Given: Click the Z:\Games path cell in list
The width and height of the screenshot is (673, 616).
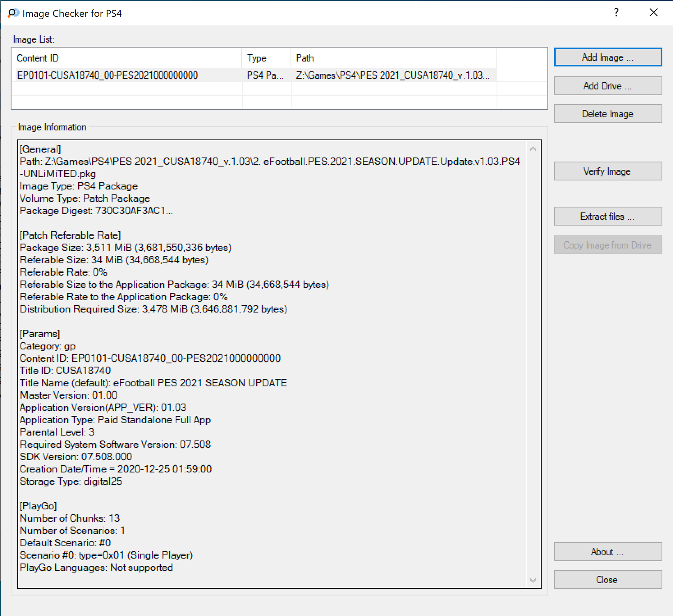Looking at the screenshot, I should pos(392,75).
